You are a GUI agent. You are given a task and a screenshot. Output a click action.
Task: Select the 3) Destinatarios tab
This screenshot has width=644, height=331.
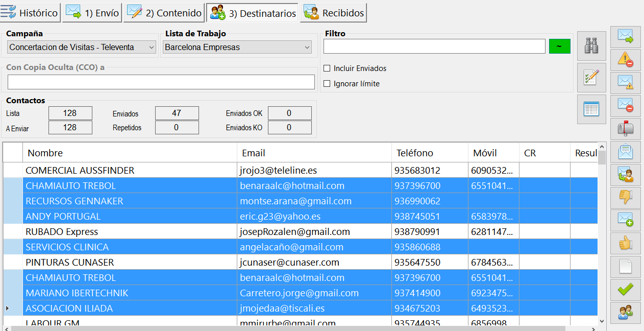click(x=253, y=13)
